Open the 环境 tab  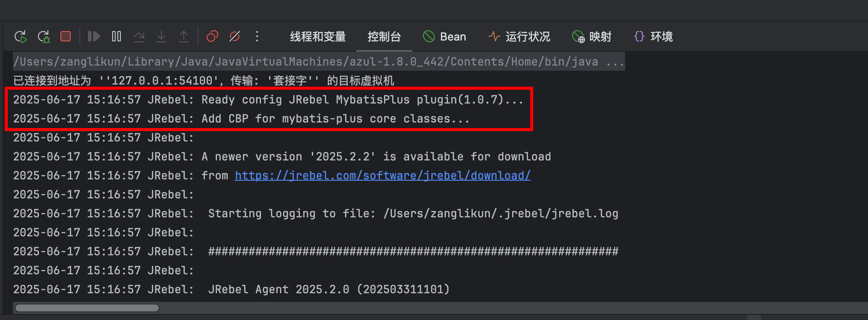click(x=653, y=37)
